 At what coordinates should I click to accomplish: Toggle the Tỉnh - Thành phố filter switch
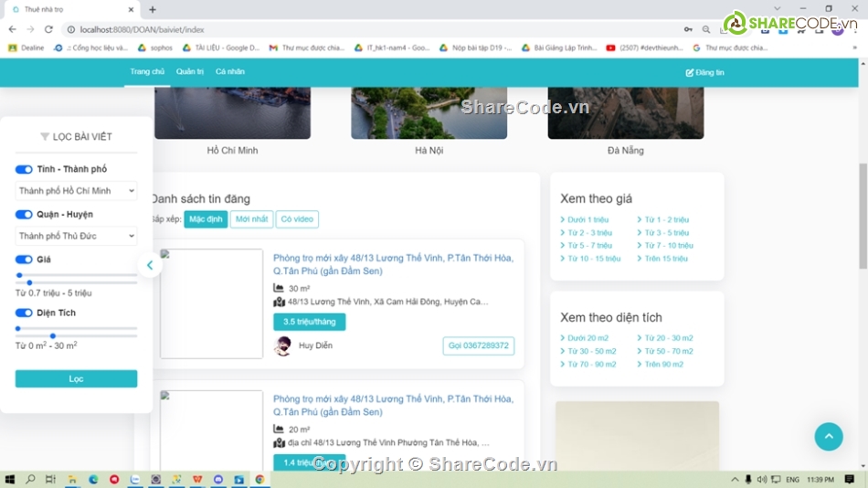click(24, 169)
